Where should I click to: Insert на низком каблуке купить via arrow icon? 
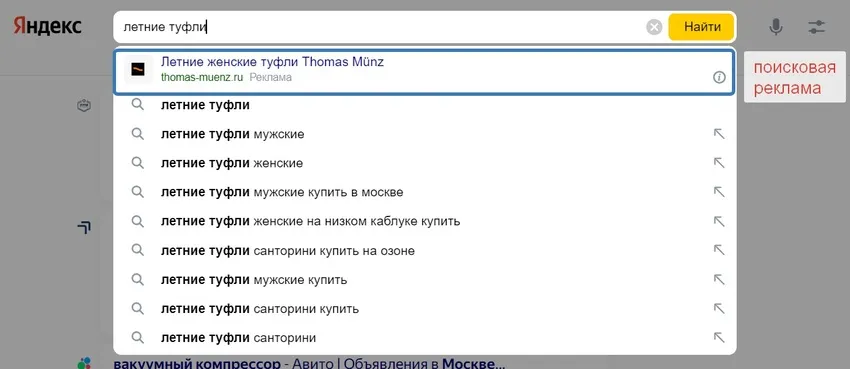coord(719,221)
